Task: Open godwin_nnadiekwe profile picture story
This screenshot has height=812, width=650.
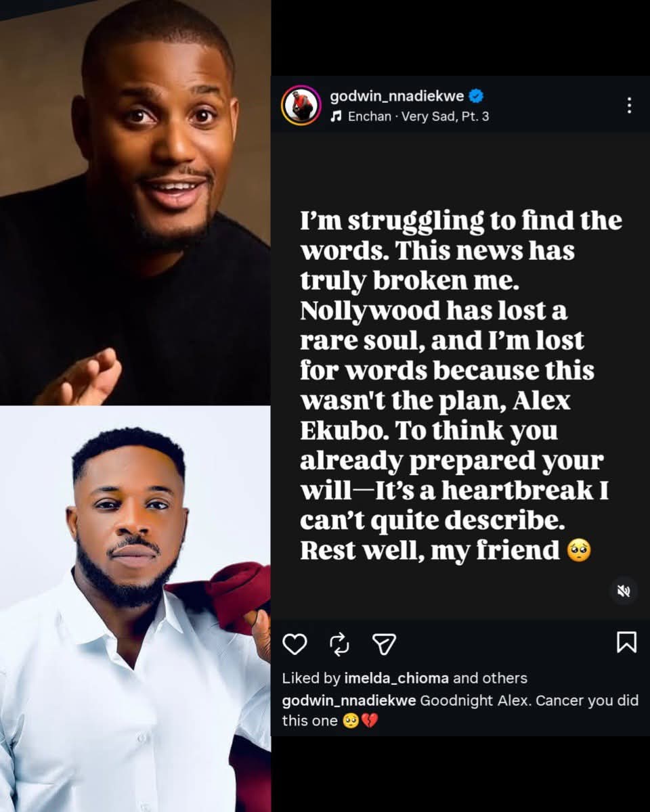Action: [x=301, y=105]
